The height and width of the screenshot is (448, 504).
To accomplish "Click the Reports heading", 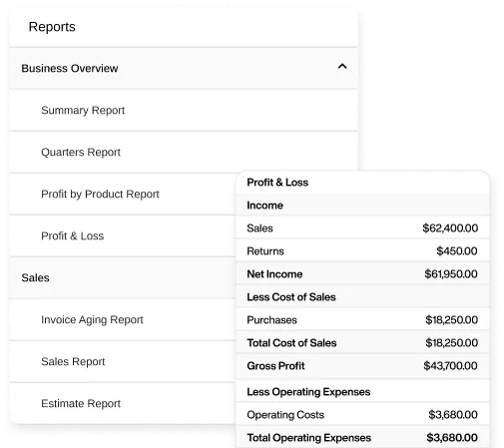I will (52, 27).
